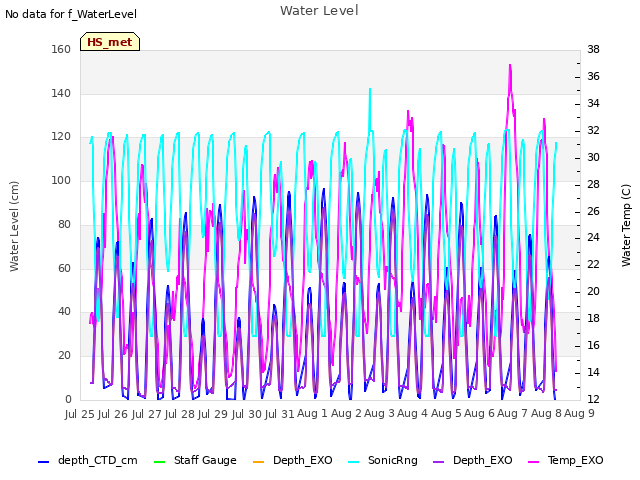The width and height of the screenshot is (640, 480).
Task: Click the HS_met annotation label
Action: [110, 42]
